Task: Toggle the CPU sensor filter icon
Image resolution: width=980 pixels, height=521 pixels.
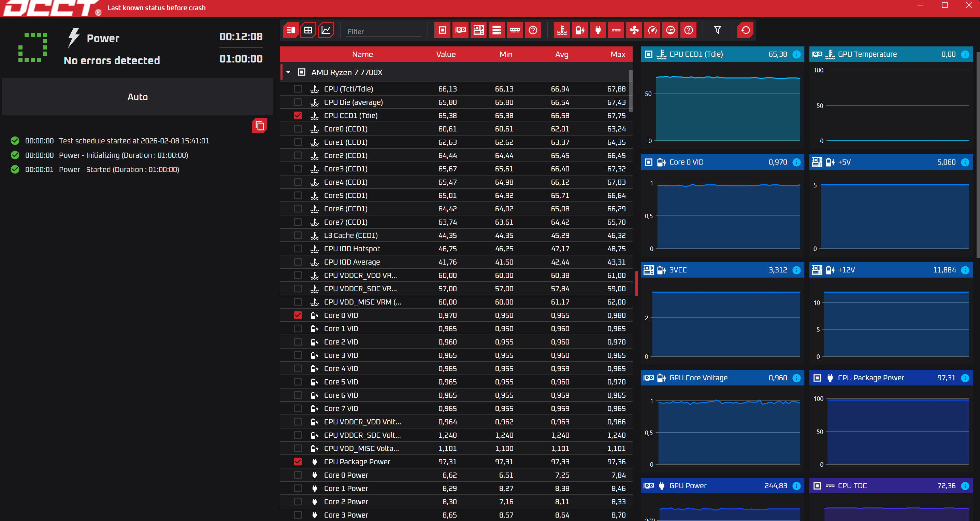Action: (443, 30)
